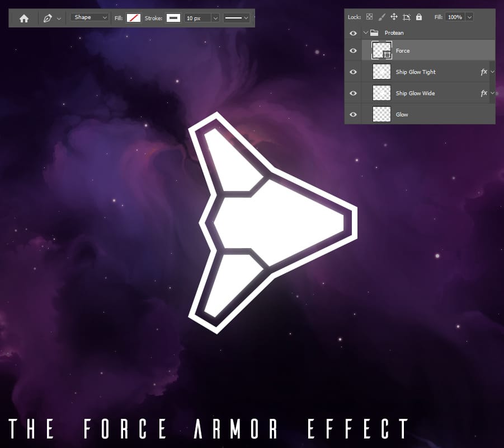Click the Glow layer thumbnail
Viewport: 504px width, 448px height.
click(381, 114)
